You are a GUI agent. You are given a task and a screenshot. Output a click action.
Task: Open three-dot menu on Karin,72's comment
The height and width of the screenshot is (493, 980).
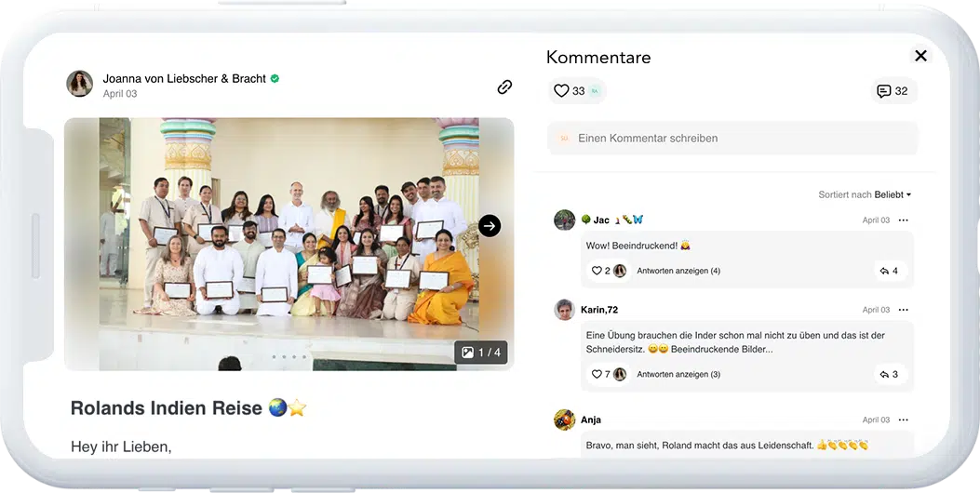coord(903,310)
